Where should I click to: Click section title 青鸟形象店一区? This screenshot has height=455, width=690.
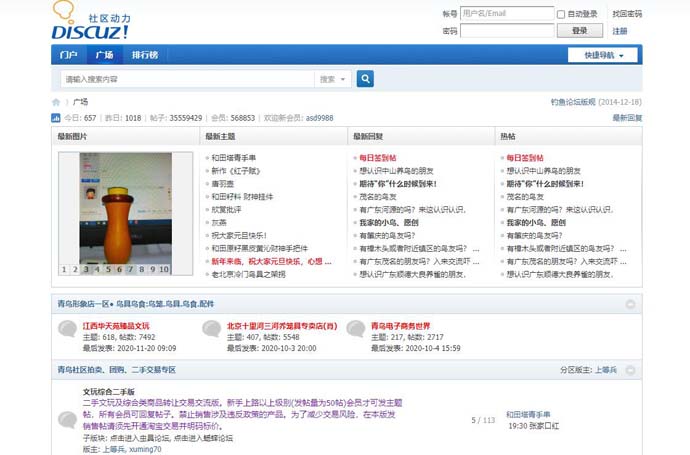click(x=136, y=304)
